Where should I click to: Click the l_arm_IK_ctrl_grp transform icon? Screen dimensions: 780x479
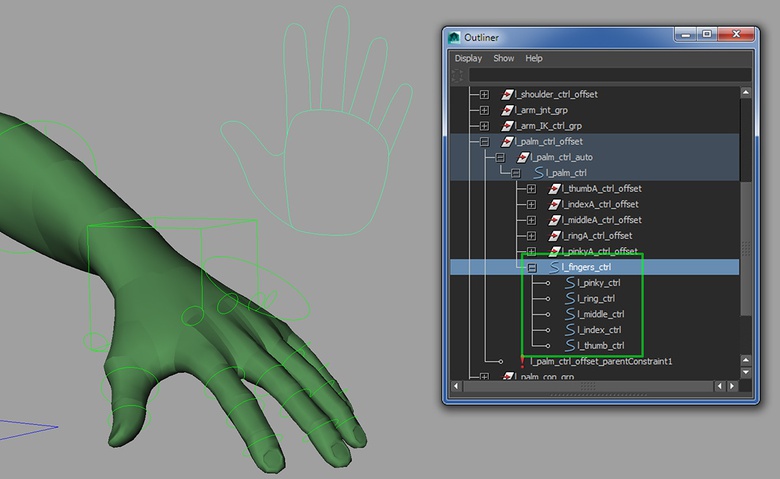point(507,126)
